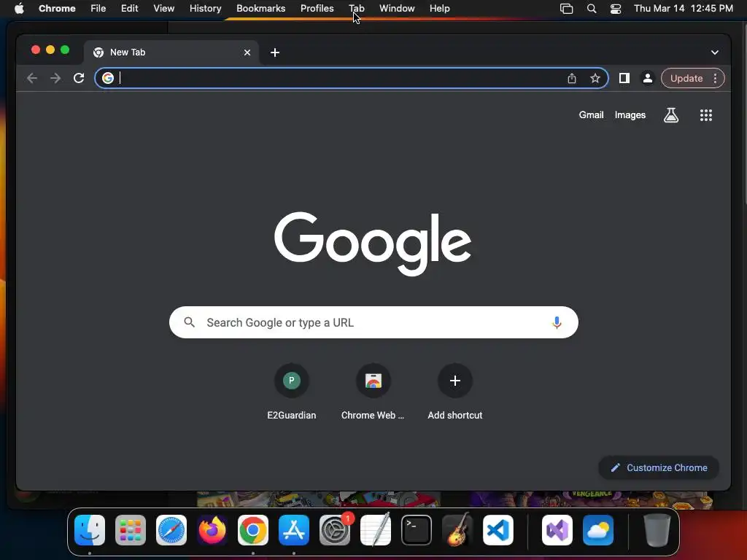Share this page from the address bar
This screenshot has width=747, height=560.
coord(572,78)
